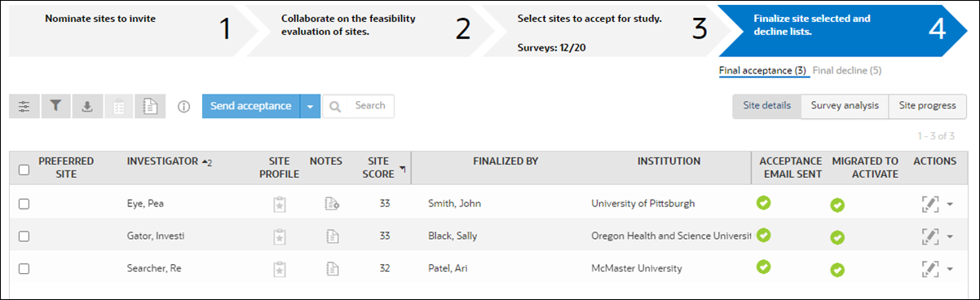The height and width of the screenshot is (300, 980).
Task: Click the download icon in toolbar
Action: (x=87, y=106)
